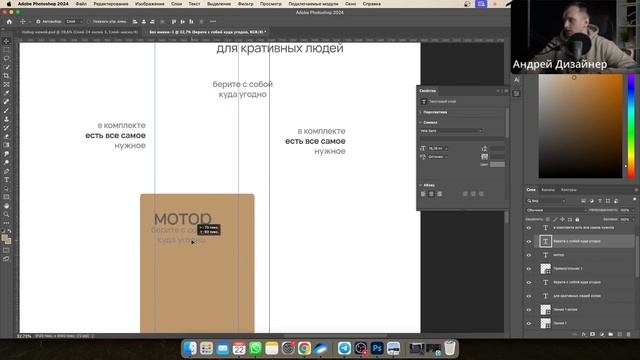Switch to Набор ножей.psd document tab
Viewport: 640px width, 360px height.
(x=80, y=32)
